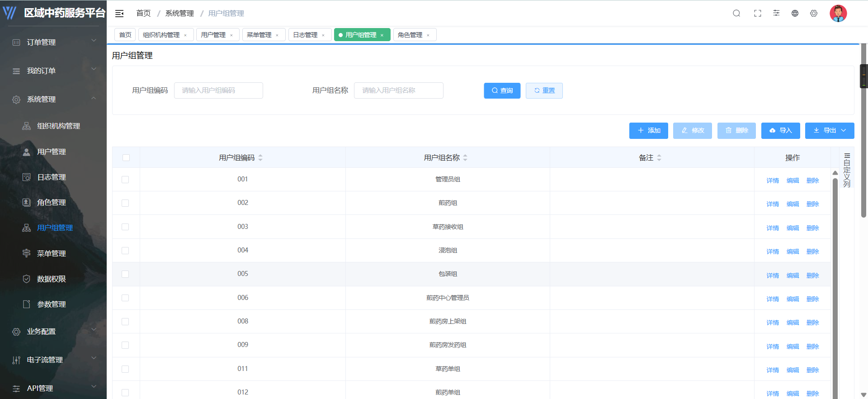The height and width of the screenshot is (399, 868).
Task: Switch to the 首页 tab
Action: (x=125, y=35)
